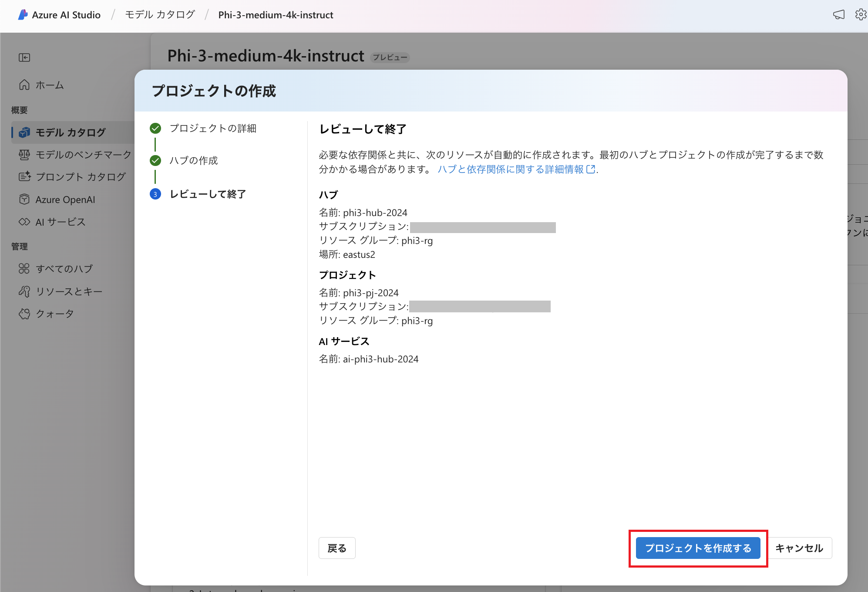Open すべてのハブ in sidebar
Viewport: 868px width, 592px height.
coord(64,269)
